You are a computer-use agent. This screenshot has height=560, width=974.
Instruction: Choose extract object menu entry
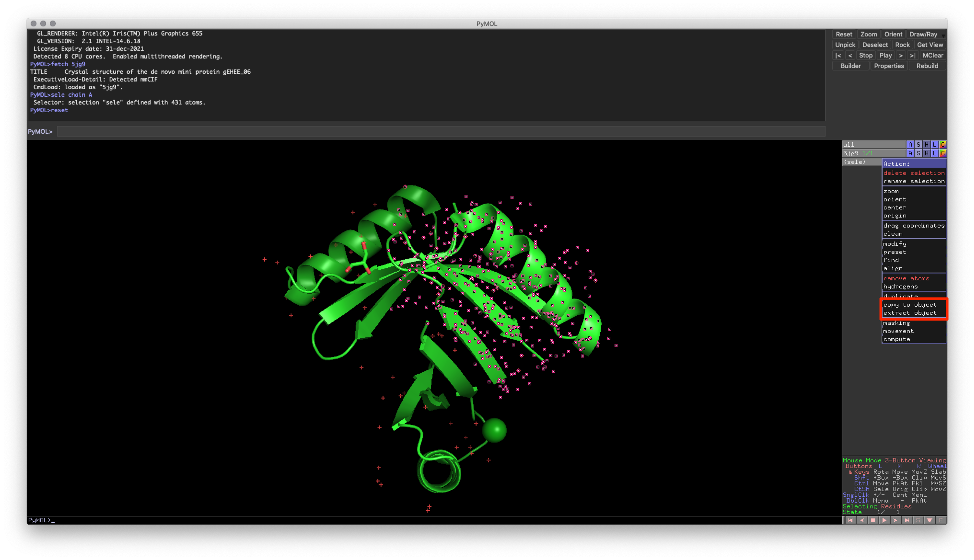[914, 313]
